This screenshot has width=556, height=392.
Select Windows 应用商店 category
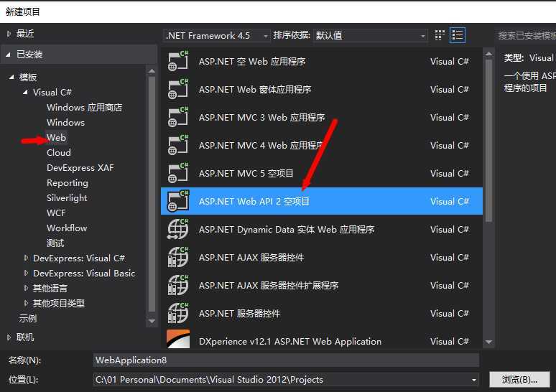coord(84,108)
